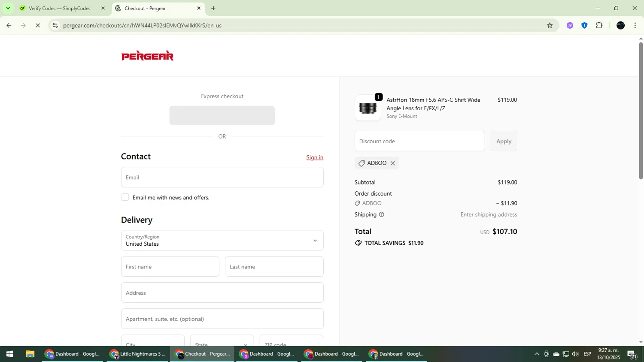Close the Verify Codes — SimplyCodes tab
The width and height of the screenshot is (644, 362).
[103, 8]
